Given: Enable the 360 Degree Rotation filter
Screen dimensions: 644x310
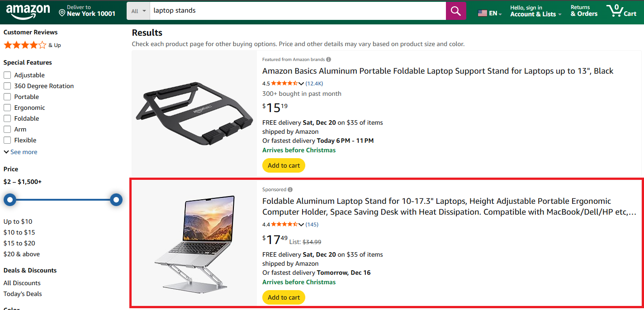Looking at the screenshot, I should click(7, 86).
